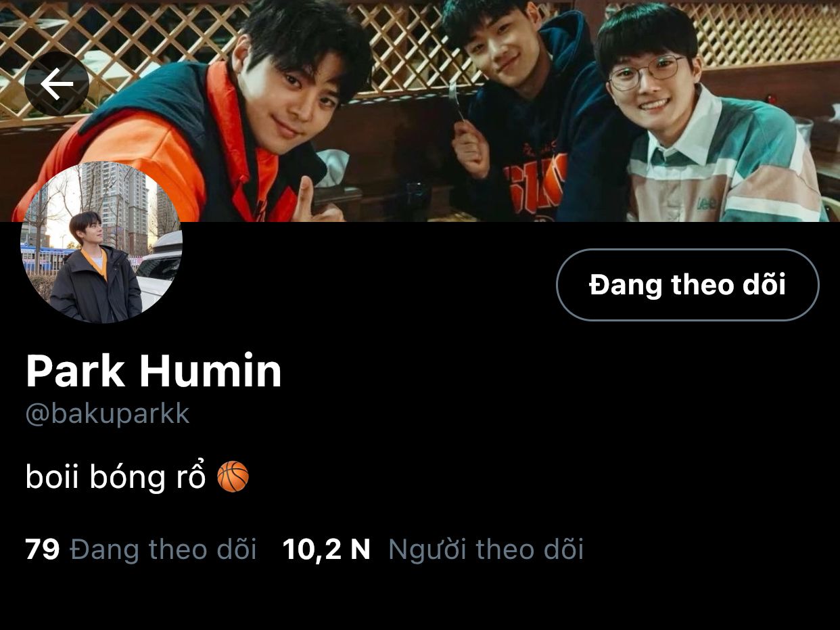This screenshot has height=630, width=840.
Task: Open the 10,2 N followers count
Action: [326, 549]
